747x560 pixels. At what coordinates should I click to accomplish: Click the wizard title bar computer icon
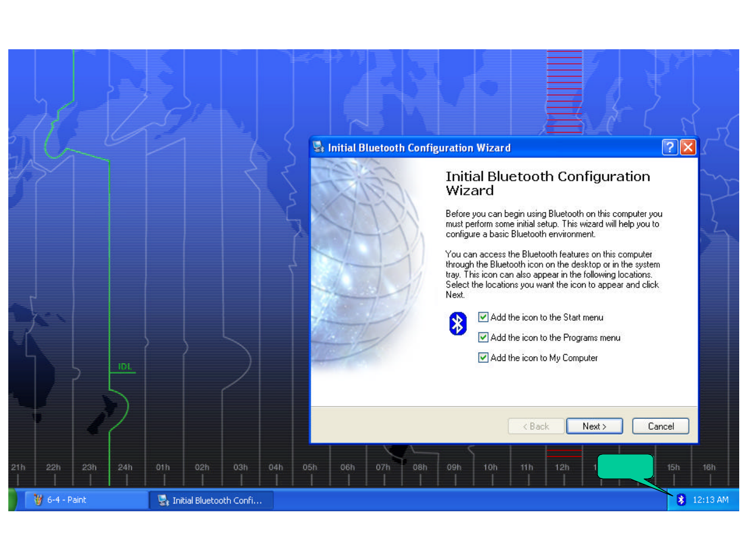pyautogui.click(x=319, y=147)
